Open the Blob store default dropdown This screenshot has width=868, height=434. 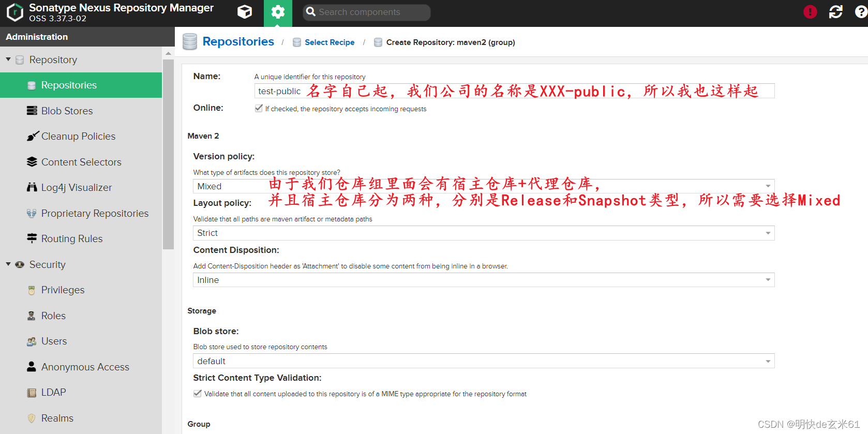pos(484,361)
